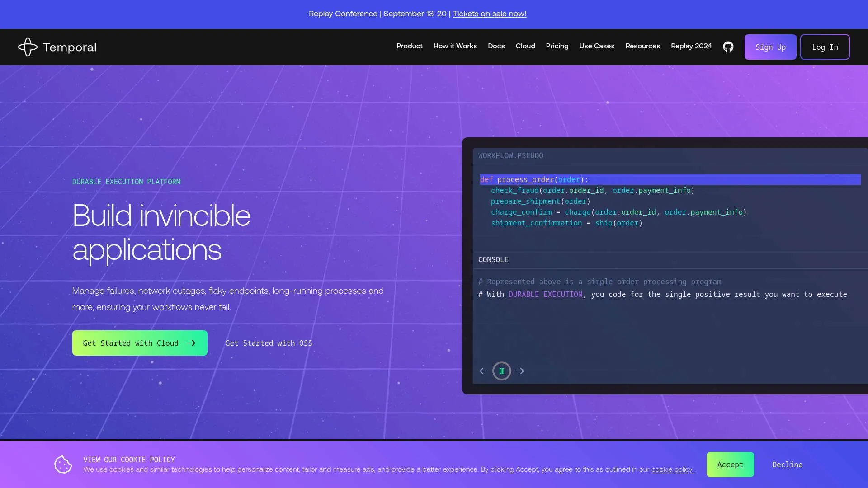The image size is (868, 488).
Task: Go to previous code demo step
Action: pyautogui.click(x=483, y=371)
